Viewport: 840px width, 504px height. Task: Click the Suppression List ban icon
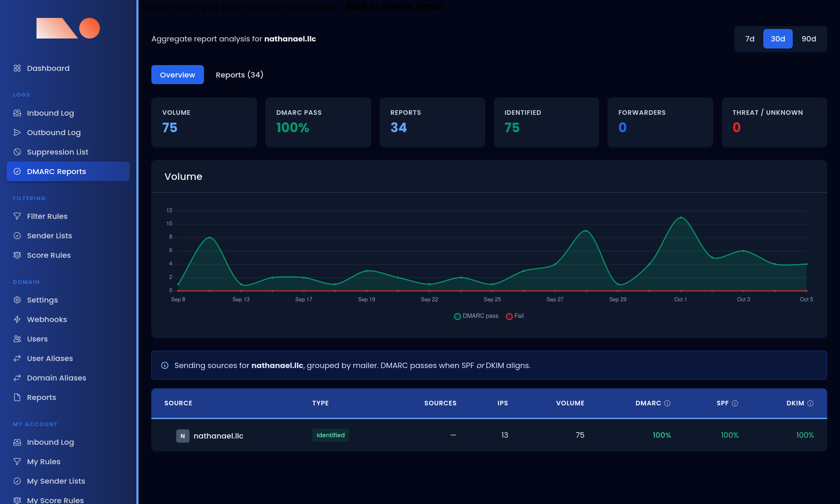point(17,152)
